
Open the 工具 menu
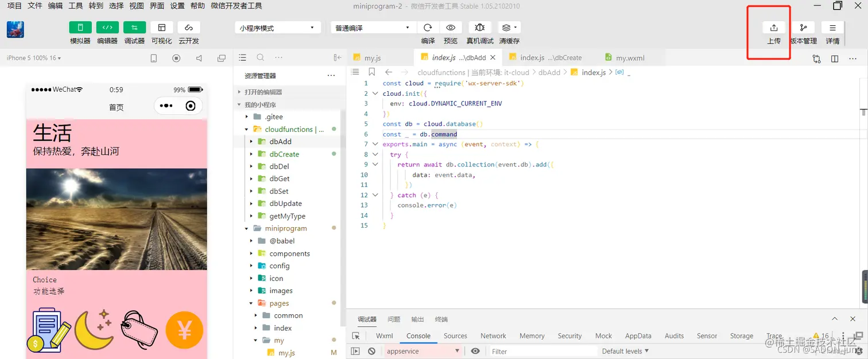[75, 6]
